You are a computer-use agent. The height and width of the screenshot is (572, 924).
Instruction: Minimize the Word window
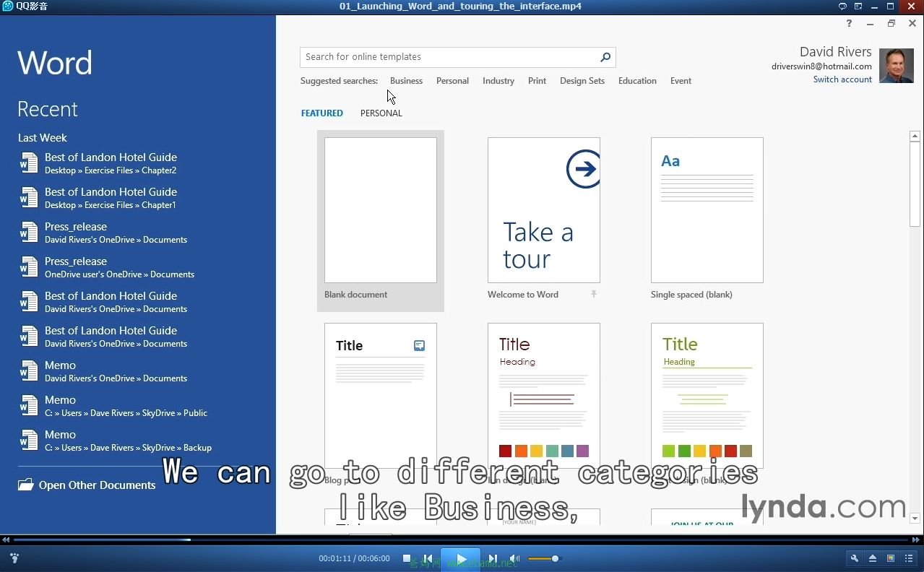click(x=871, y=23)
